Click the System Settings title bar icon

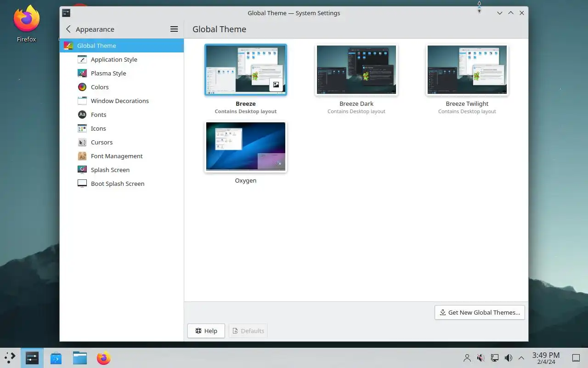point(66,13)
